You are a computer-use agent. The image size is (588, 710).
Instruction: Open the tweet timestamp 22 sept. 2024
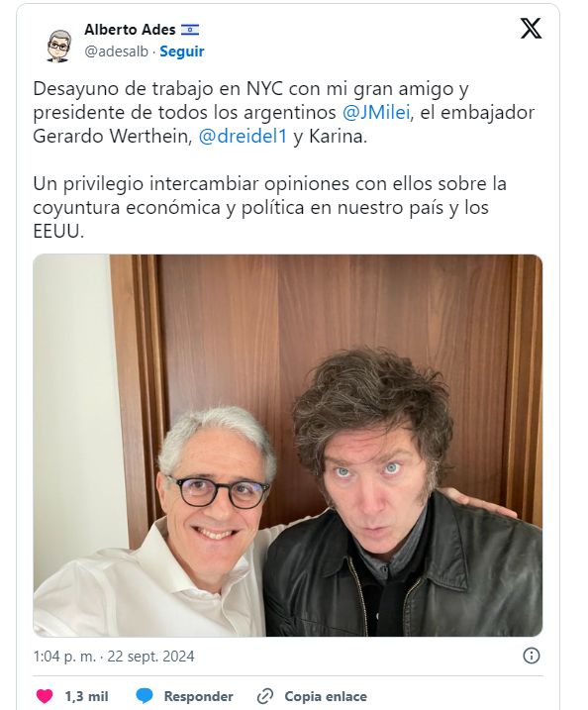point(150,657)
